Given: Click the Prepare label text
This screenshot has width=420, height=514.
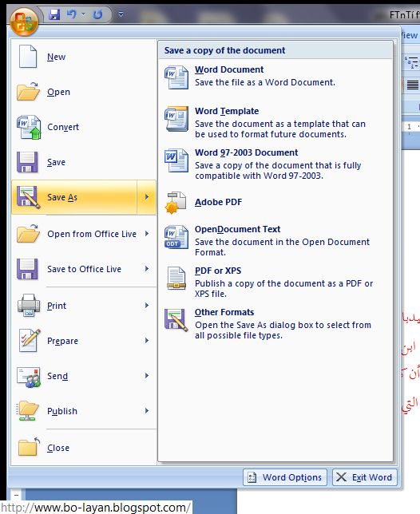Looking at the screenshot, I should (62, 341).
